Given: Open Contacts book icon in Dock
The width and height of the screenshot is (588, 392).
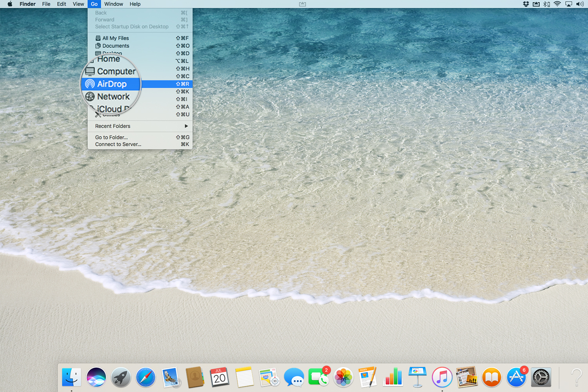Looking at the screenshot, I should [x=195, y=377].
